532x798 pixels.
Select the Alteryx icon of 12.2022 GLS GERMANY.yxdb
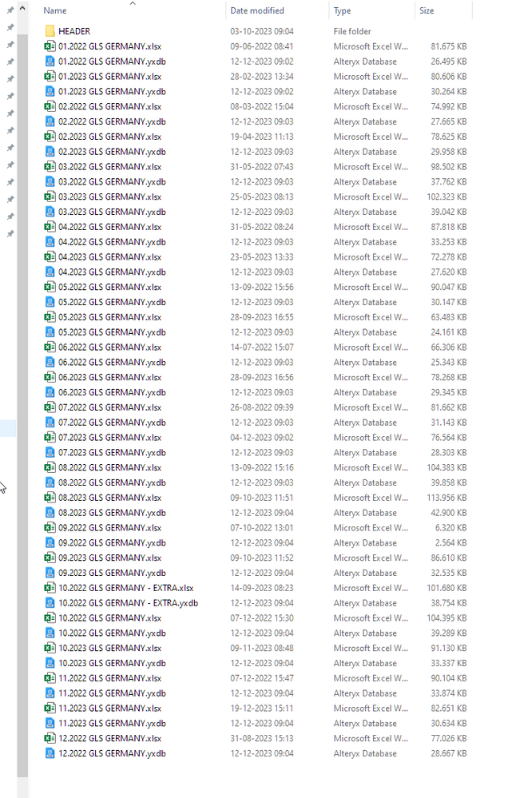50,753
